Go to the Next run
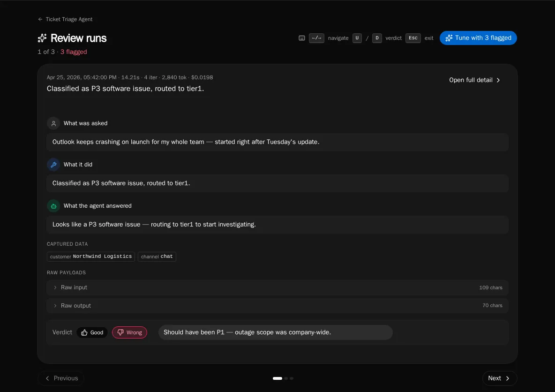 point(499,378)
